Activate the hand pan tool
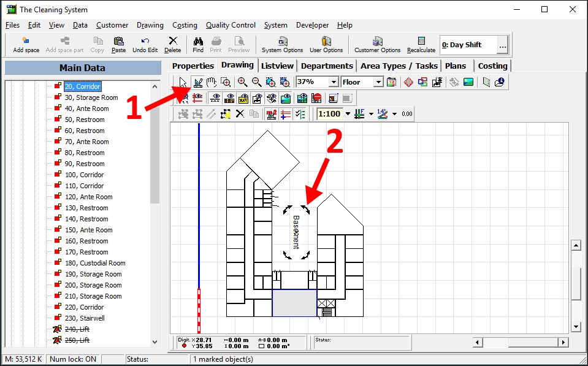The image size is (588, 366). tap(212, 82)
